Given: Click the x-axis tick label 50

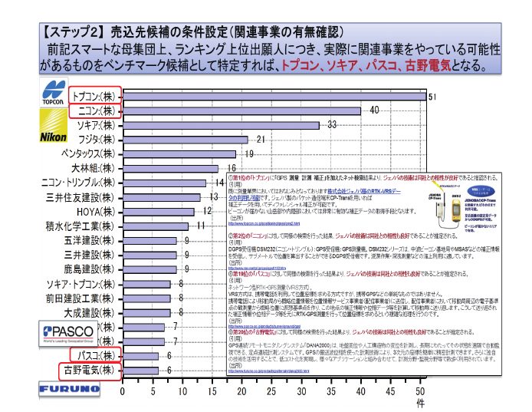Looking at the screenshot, I should point(420,391).
